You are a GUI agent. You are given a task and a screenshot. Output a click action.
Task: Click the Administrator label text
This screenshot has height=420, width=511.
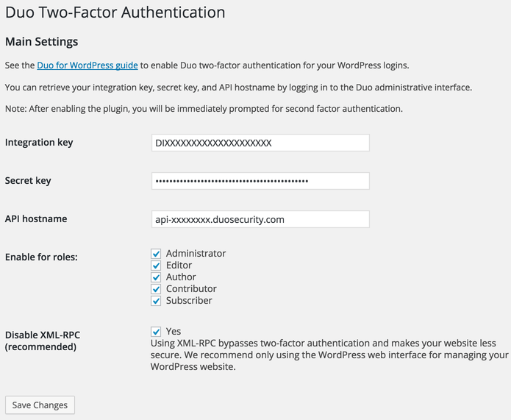(x=196, y=253)
